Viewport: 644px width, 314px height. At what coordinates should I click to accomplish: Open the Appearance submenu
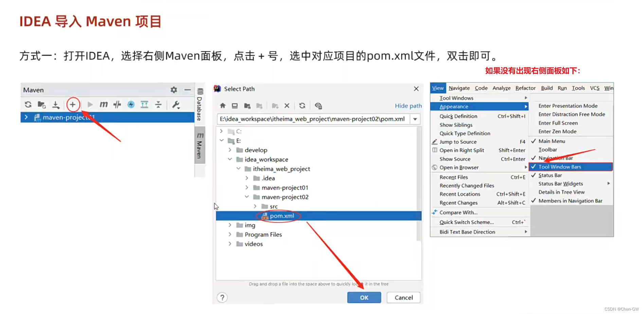480,106
